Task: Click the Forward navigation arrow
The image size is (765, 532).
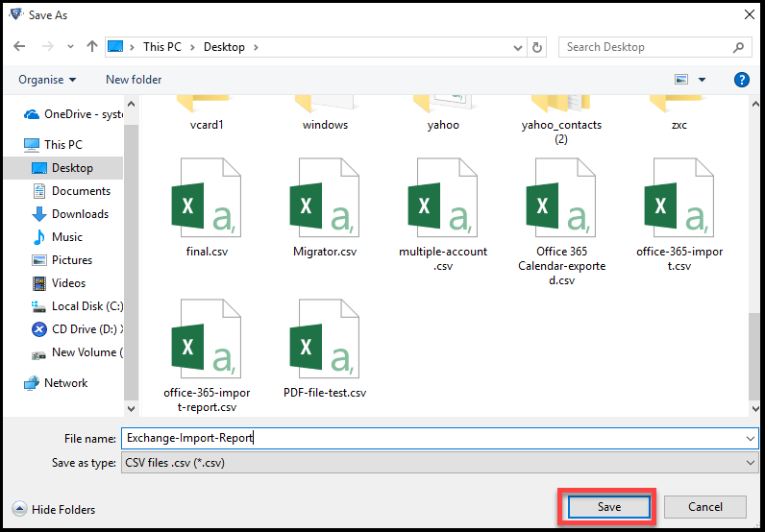Action: 48,47
